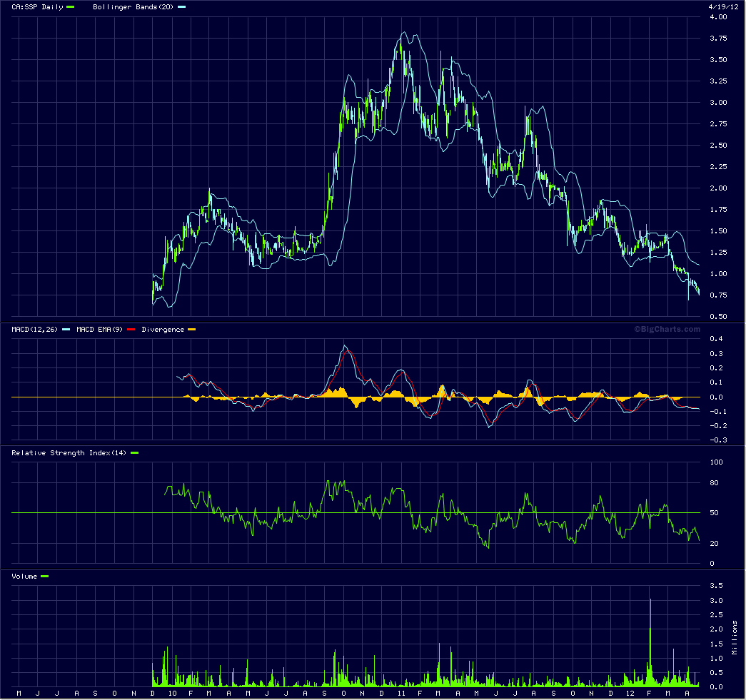The height and width of the screenshot is (700, 746).
Task: Click the 0.3 MACD axis value
Action: coord(717,354)
